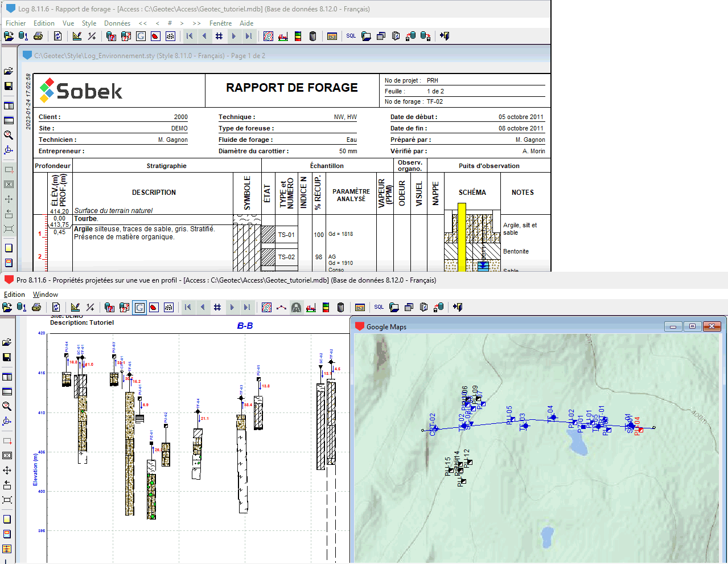Click the # item in Log menu bar
The width and height of the screenshot is (728, 564).
coord(170,23)
